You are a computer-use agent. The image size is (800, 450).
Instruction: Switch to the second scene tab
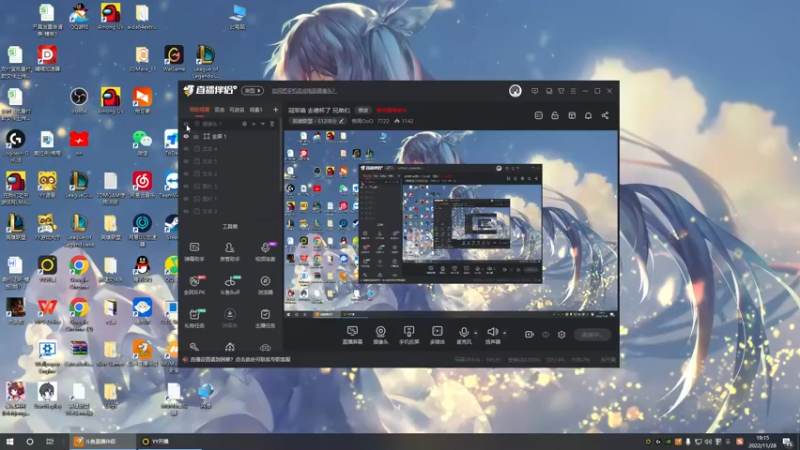[219, 110]
